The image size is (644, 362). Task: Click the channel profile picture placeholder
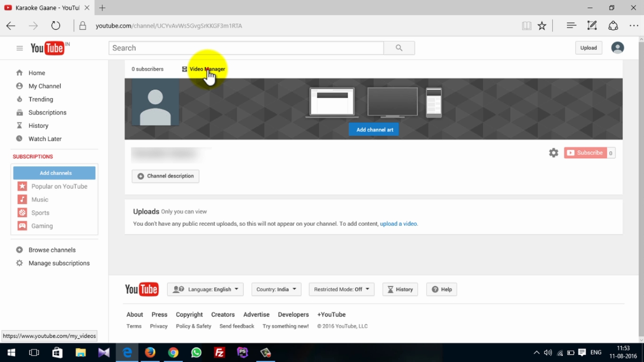pyautogui.click(x=156, y=102)
